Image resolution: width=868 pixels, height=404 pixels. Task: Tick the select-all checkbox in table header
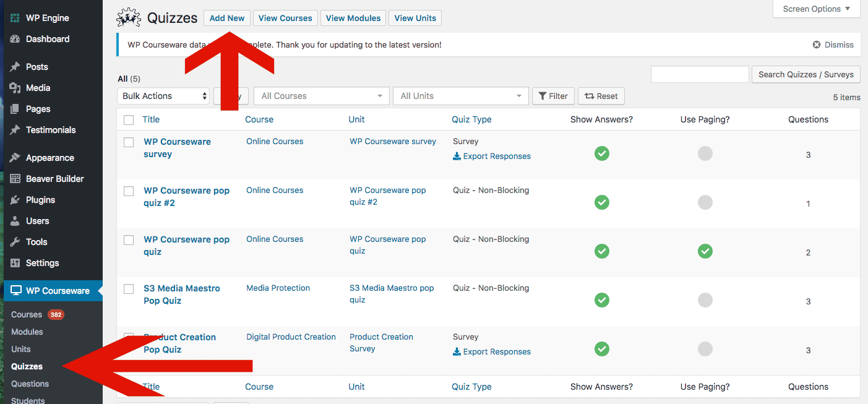tap(129, 120)
